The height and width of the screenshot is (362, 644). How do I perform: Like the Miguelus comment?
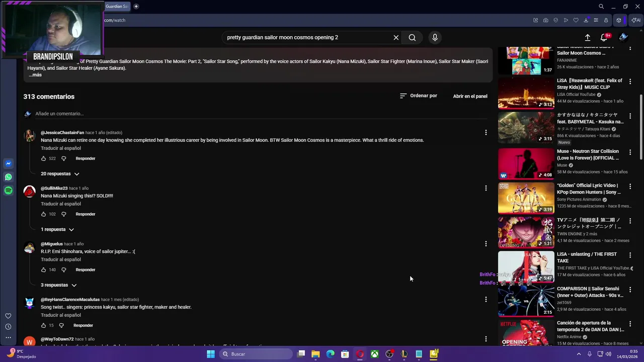tap(44, 270)
